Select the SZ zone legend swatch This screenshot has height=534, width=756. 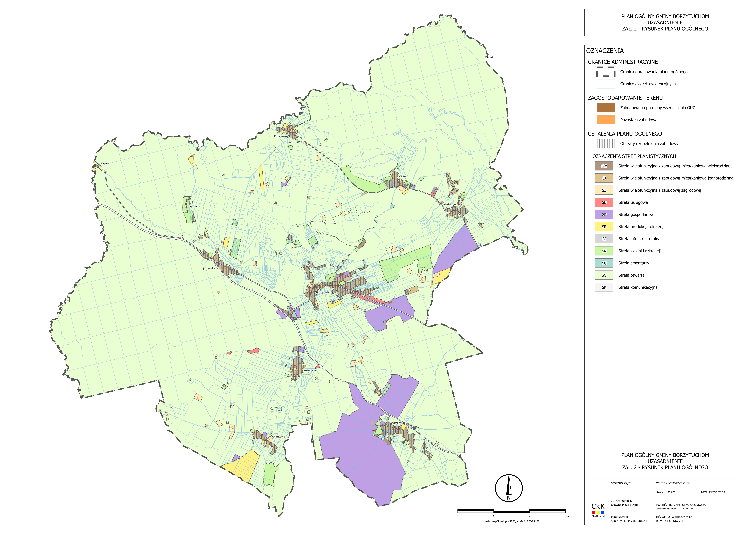[x=604, y=190]
